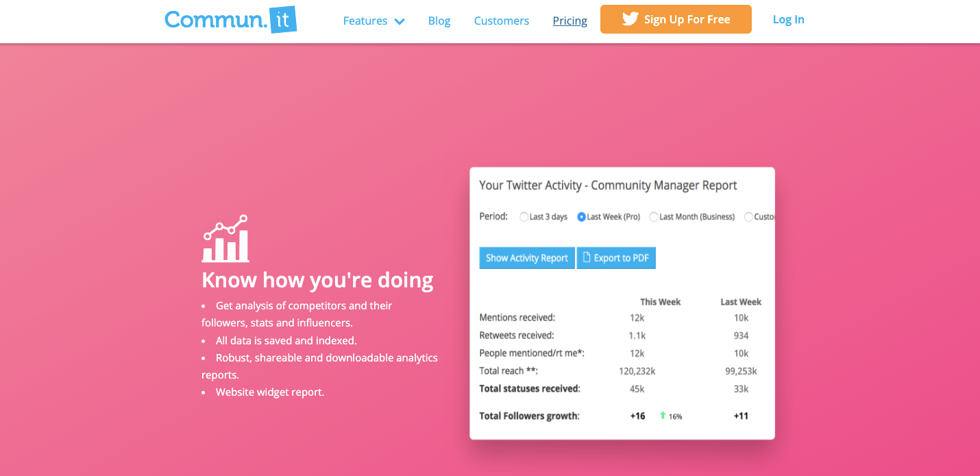Screen dimensions: 980x476
Task: Click the Log In link
Action: 789,19
